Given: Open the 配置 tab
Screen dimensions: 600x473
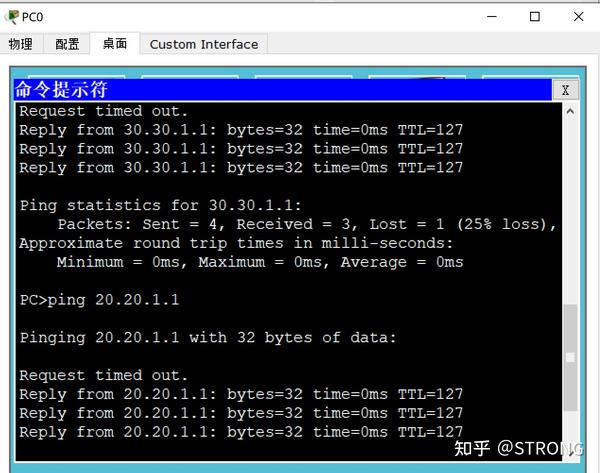Looking at the screenshot, I should pos(67,44).
